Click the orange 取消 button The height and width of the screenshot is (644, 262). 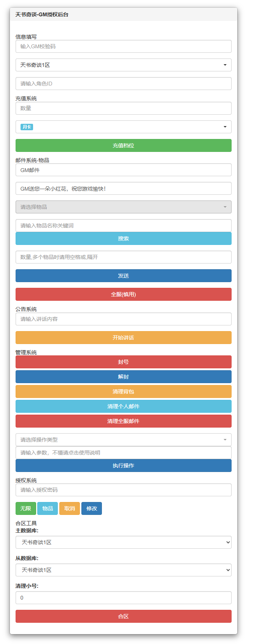[x=70, y=508]
